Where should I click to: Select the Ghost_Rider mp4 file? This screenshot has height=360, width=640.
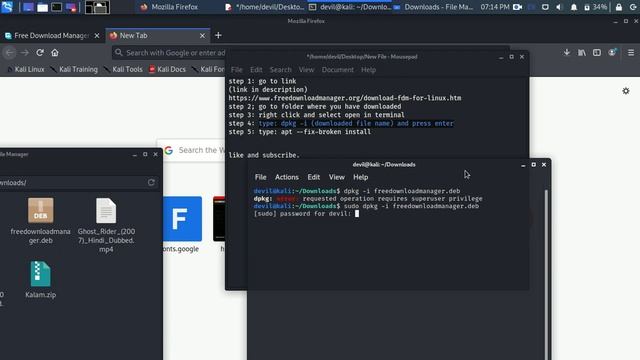pyautogui.click(x=106, y=225)
